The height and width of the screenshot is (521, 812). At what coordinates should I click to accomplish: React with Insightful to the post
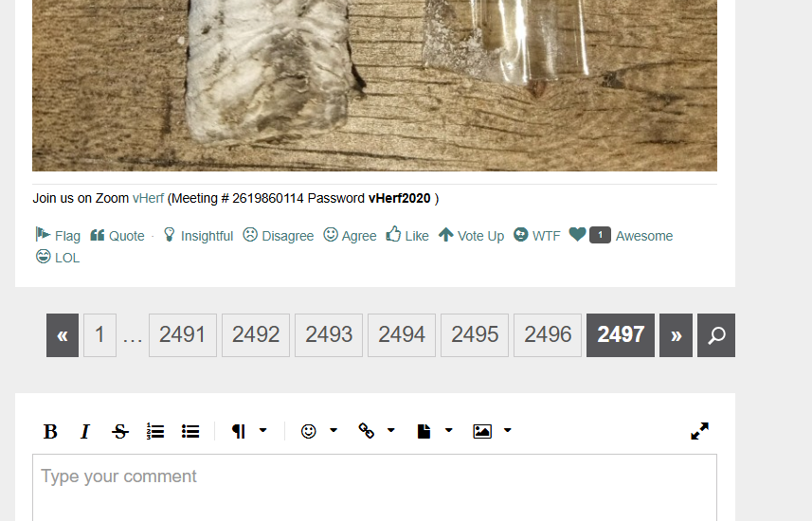[x=198, y=236]
